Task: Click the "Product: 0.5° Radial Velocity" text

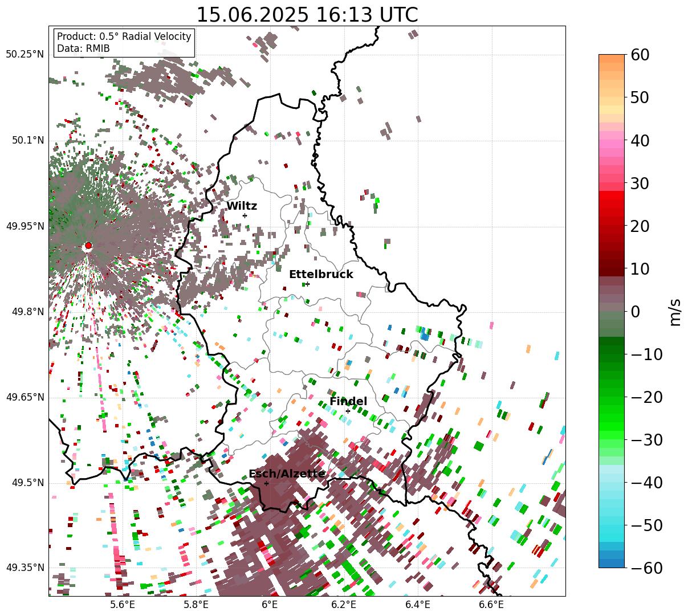Action: click(x=124, y=36)
